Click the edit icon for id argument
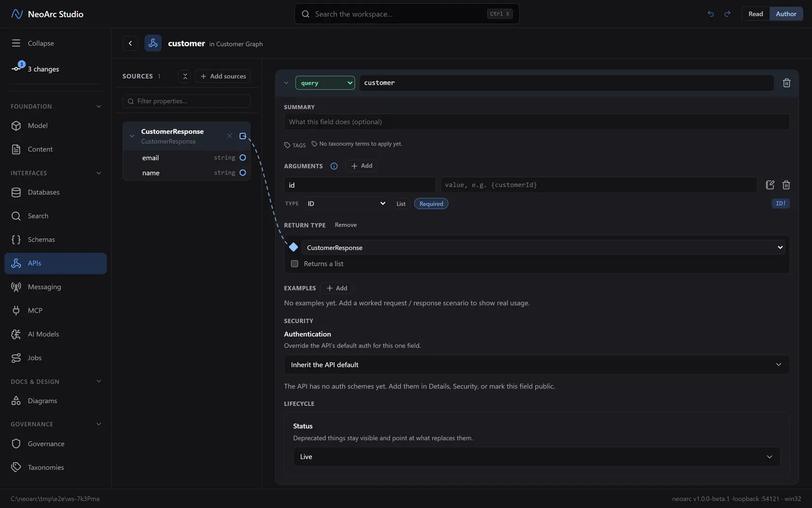The height and width of the screenshot is (508, 812). pyautogui.click(x=770, y=185)
